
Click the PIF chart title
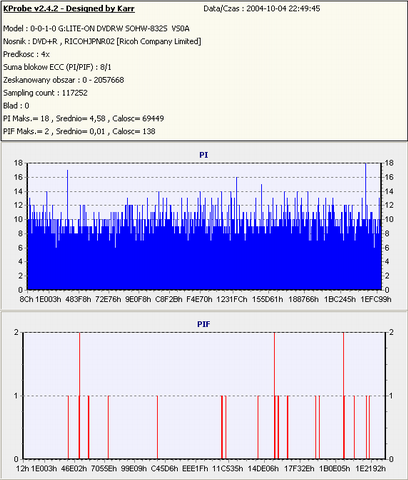pos(204,324)
